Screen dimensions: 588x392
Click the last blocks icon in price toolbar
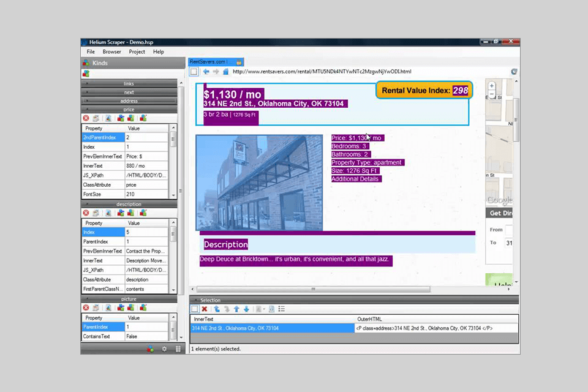(143, 118)
